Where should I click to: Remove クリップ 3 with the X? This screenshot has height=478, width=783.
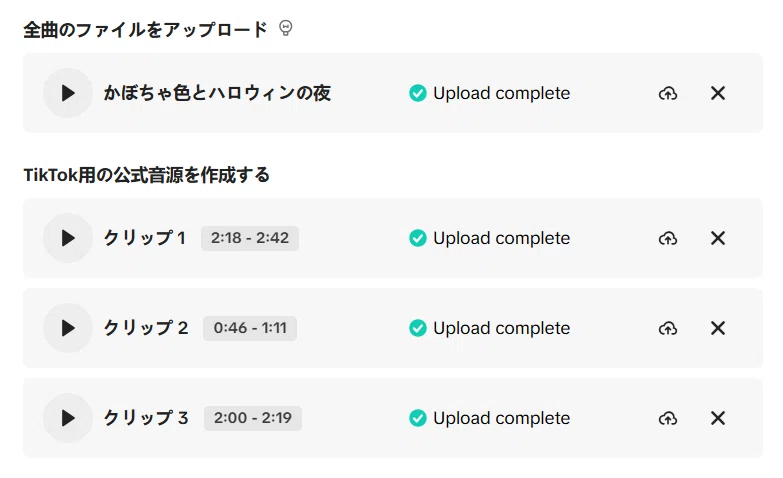tap(718, 418)
